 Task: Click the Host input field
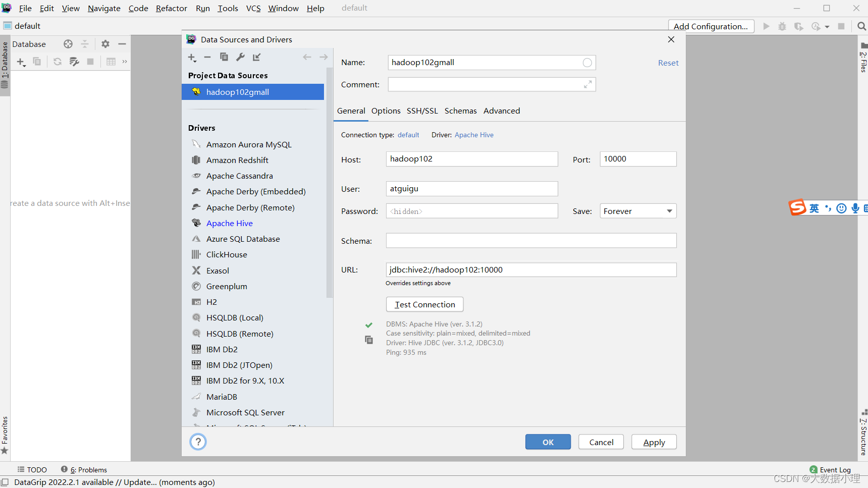(472, 159)
